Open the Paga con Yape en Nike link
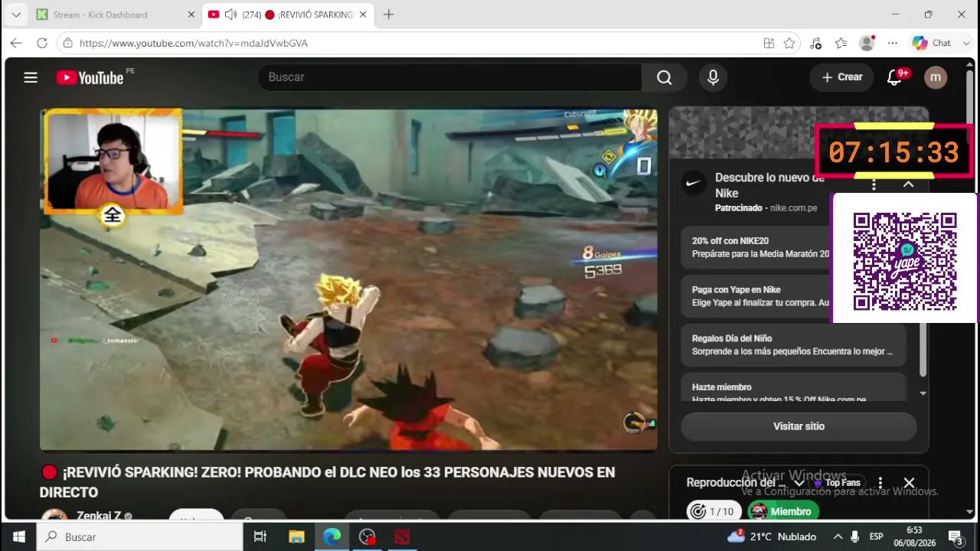Image resolution: width=980 pixels, height=551 pixels. point(793,296)
